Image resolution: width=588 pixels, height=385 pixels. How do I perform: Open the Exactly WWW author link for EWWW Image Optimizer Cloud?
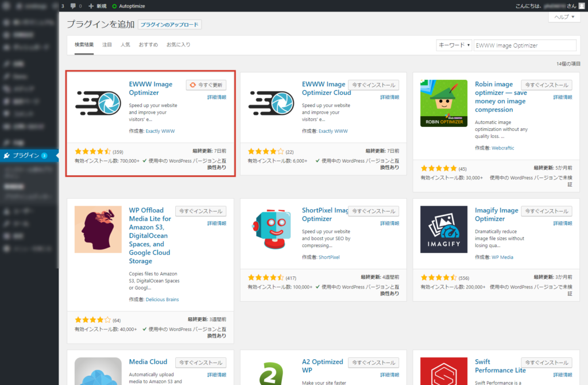tap(333, 132)
